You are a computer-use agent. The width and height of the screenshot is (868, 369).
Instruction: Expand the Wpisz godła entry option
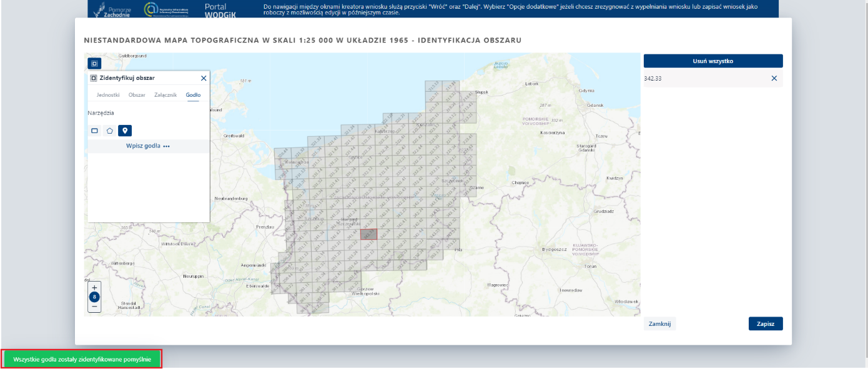tap(148, 146)
